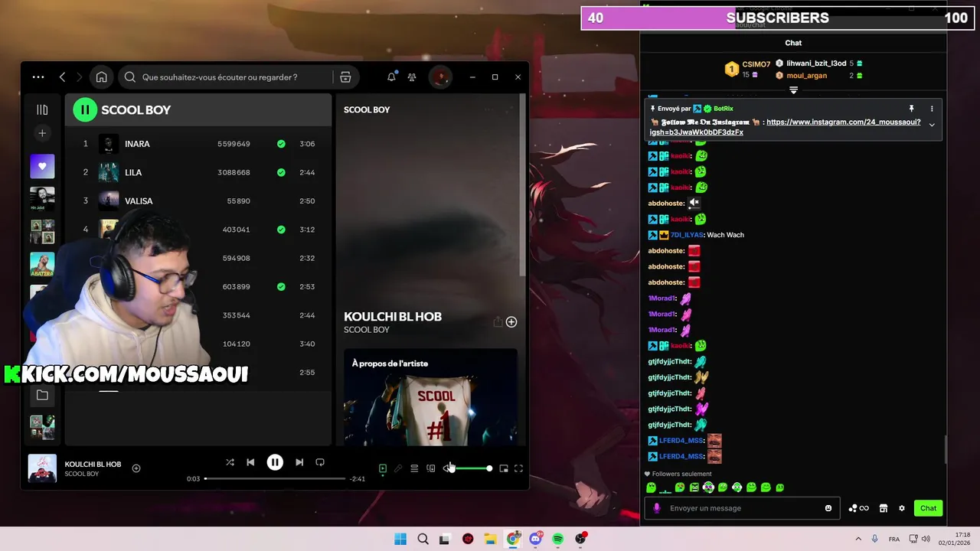
Task: Open Spotify Home
Action: tap(101, 77)
